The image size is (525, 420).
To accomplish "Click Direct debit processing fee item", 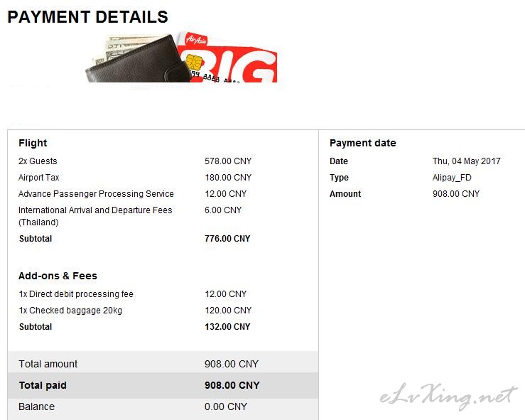I will pyautogui.click(x=76, y=294).
